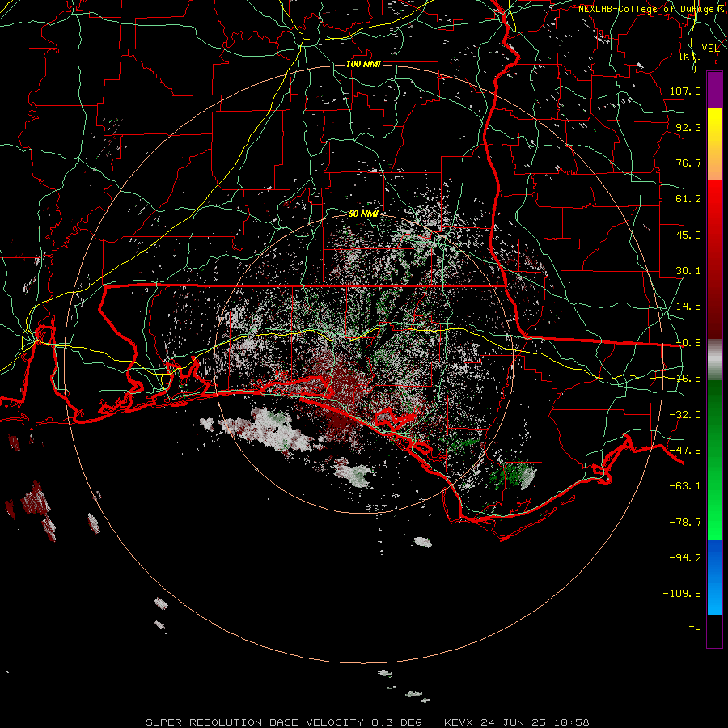Click the -94.2 velocity scale value
728x728 pixels.
[x=685, y=557]
